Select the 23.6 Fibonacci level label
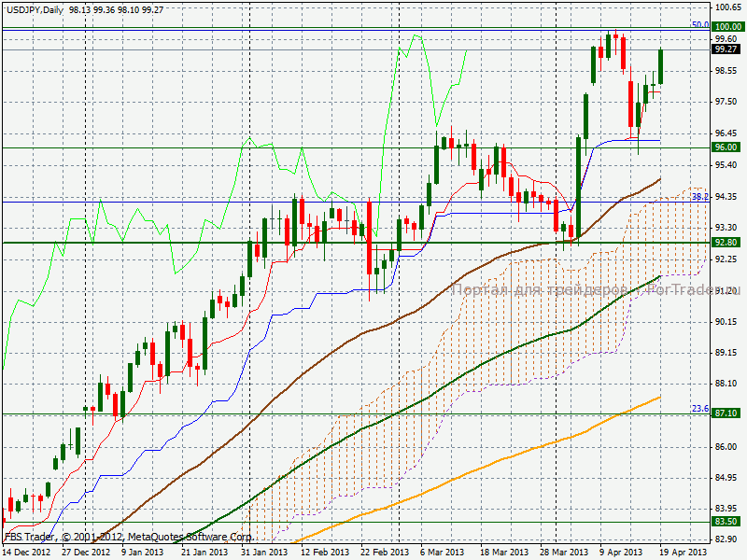The width and height of the screenshot is (747, 560). [x=700, y=408]
